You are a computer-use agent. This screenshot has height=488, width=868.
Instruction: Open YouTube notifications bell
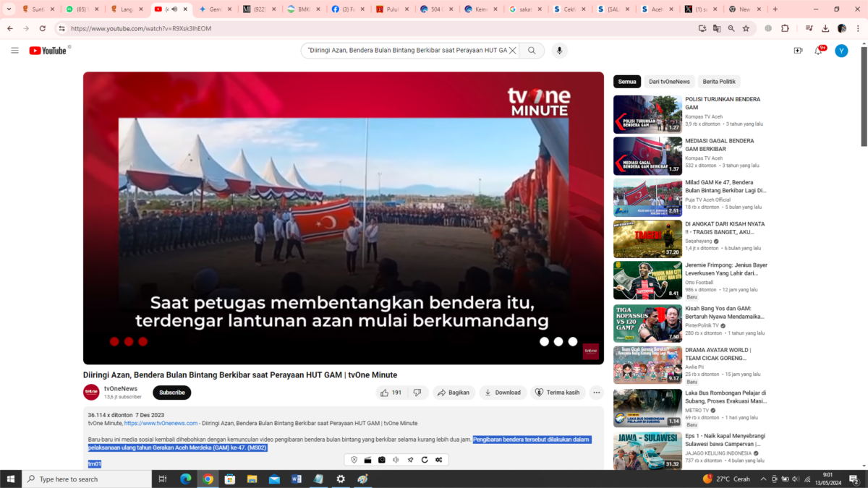817,50
